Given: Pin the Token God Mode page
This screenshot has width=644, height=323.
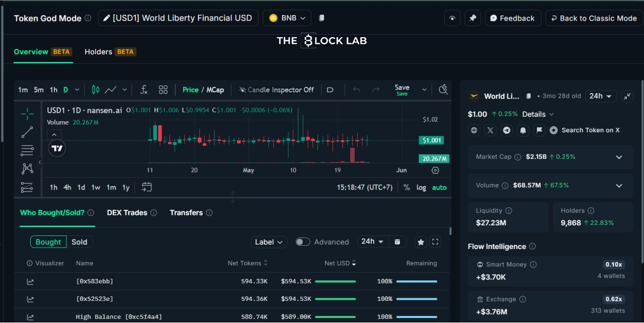Looking at the screenshot, I should tap(472, 18).
